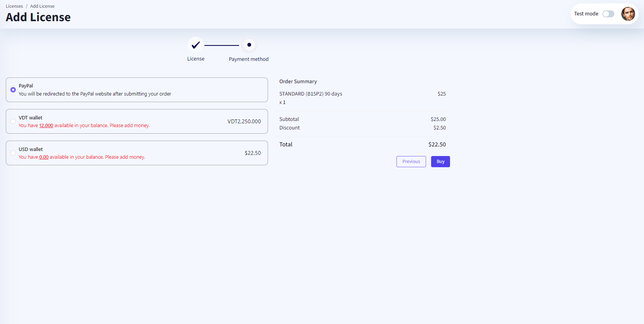This screenshot has height=324, width=644.
Task: Go back with the Previous button
Action: pos(411,161)
